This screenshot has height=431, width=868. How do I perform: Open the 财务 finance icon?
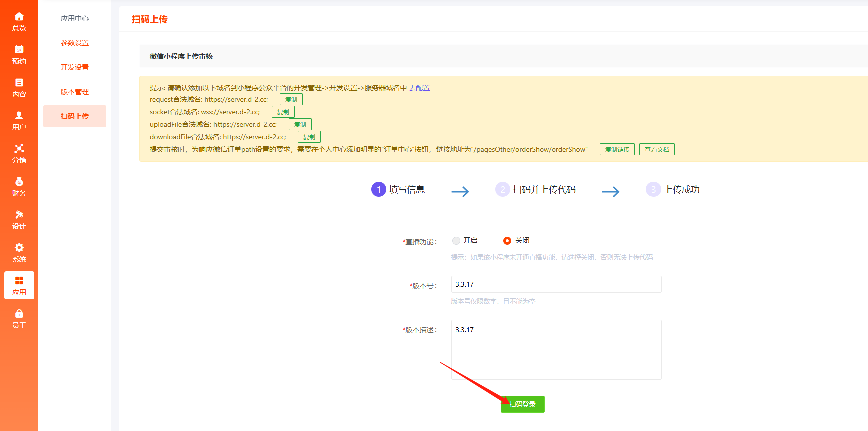tap(19, 182)
